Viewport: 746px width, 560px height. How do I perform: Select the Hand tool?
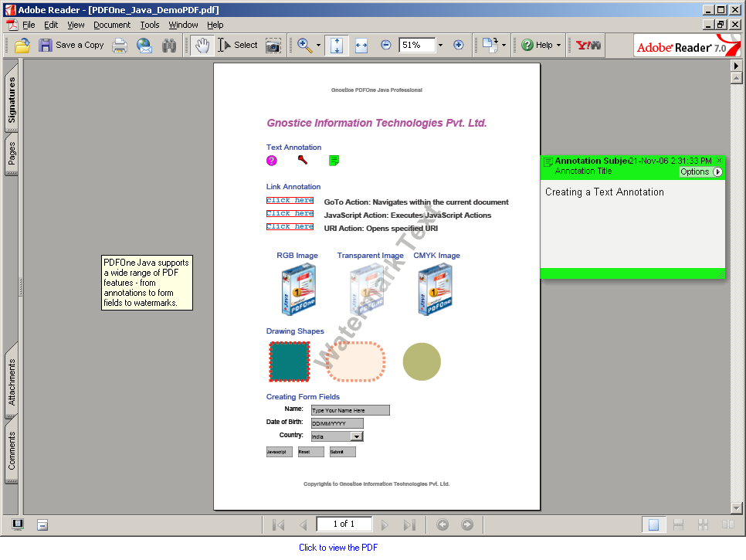click(202, 46)
